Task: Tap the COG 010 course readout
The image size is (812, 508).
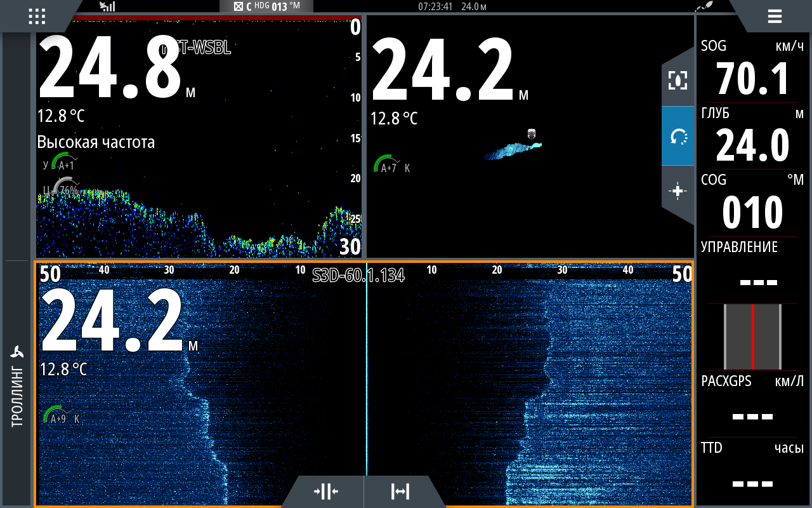Action: [x=752, y=203]
